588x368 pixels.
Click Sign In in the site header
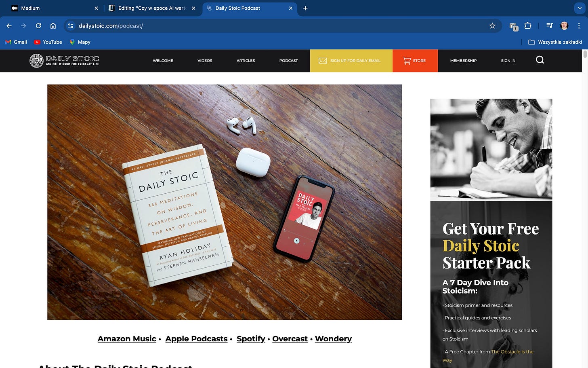(x=508, y=61)
